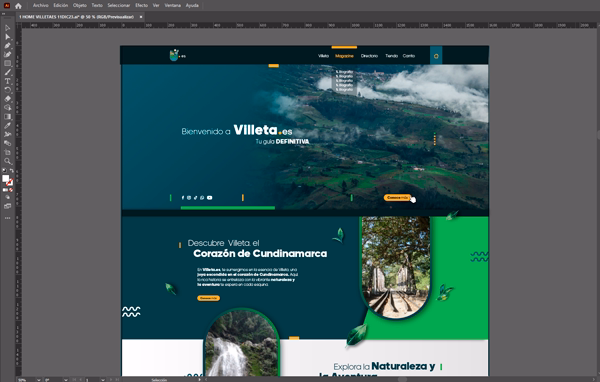Collapse the toolbar using double-arrow handle

click(3, 14)
